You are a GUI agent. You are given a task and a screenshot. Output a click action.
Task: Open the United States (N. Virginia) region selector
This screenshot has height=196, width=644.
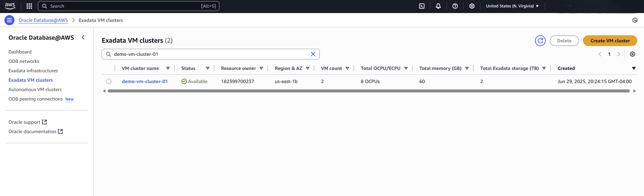pos(512,6)
